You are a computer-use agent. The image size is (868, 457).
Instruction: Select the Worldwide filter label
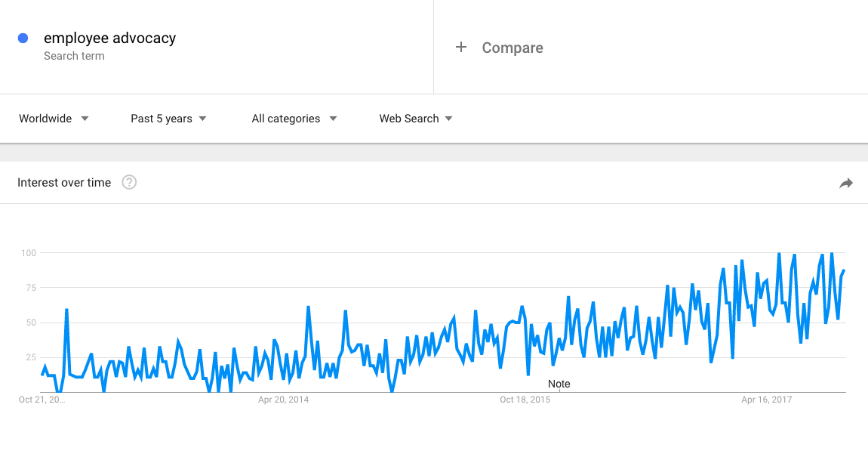click(45, 119)
